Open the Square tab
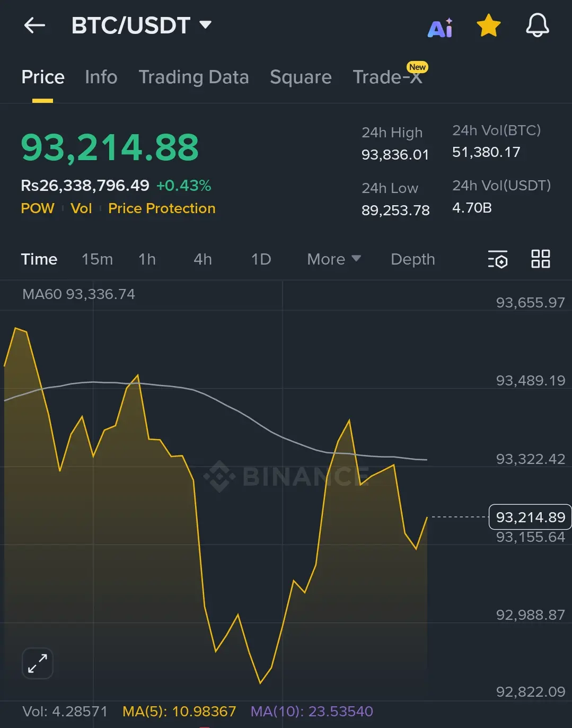 pyautogui.click(x=301, y=77)
